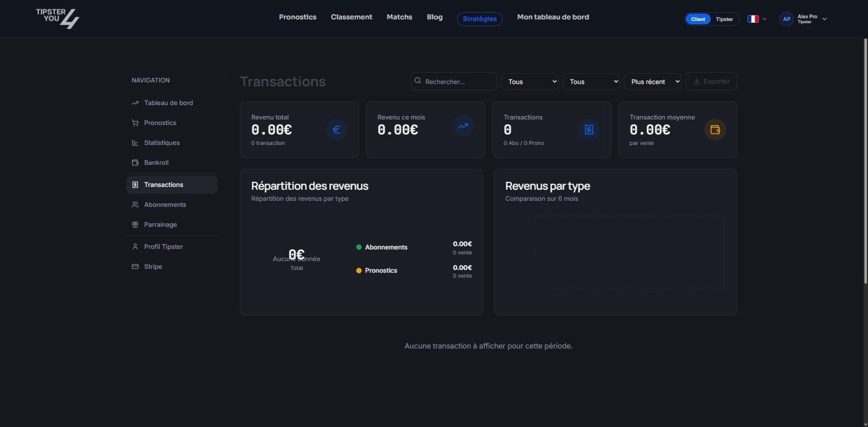The height and width of the screenshot is (427, 868).
Task: Click the Transactions receipt icon in sidebar
Action: [x=135, y=185]
